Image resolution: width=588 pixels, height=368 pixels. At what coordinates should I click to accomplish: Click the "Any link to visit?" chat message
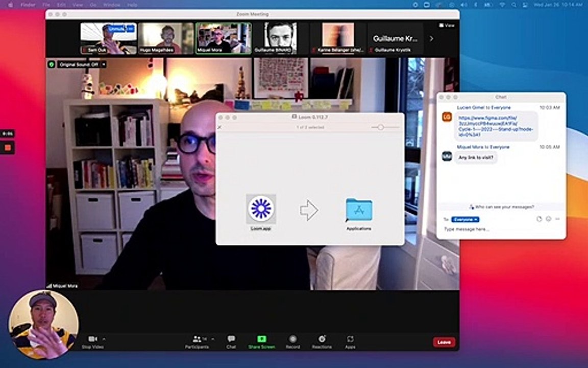coord(476,158)
